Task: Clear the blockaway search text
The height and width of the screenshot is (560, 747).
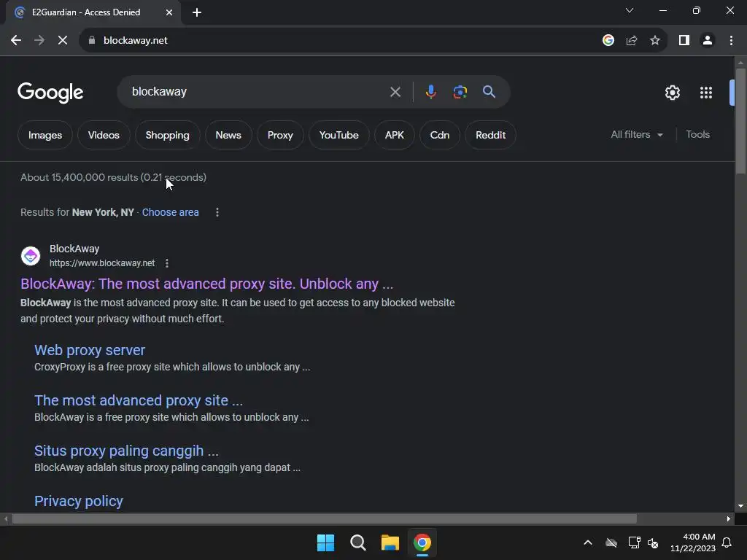Action: pos(395,92)
